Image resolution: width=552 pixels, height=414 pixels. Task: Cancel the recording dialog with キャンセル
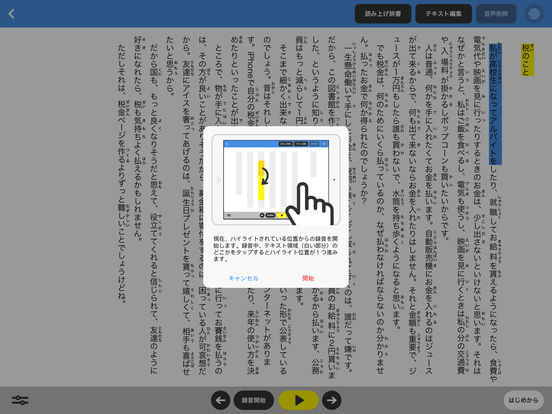point(244,278)
